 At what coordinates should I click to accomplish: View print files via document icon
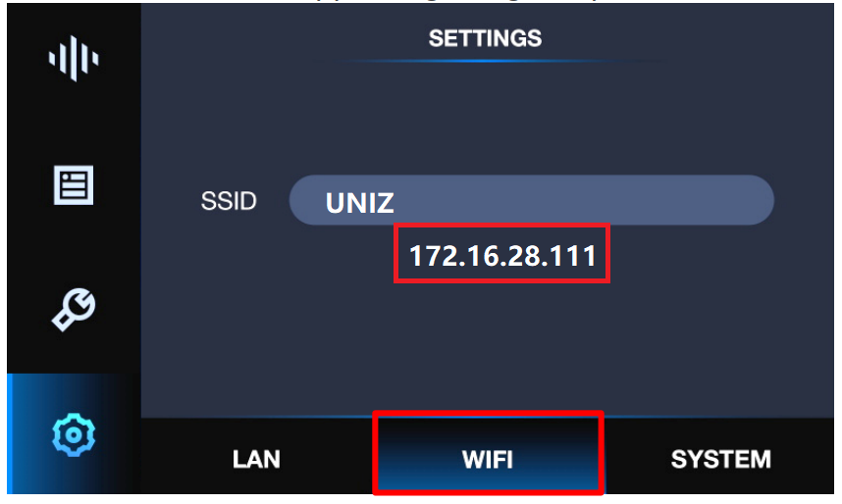(x=74, y=185)
